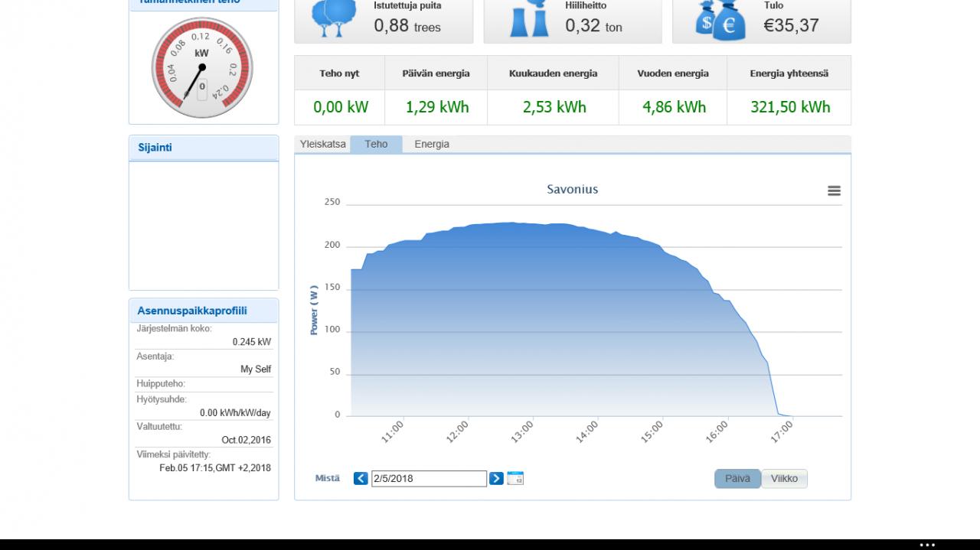980x550 pixels.
Task: Go to previous day arrow
Action: [361, 478]
